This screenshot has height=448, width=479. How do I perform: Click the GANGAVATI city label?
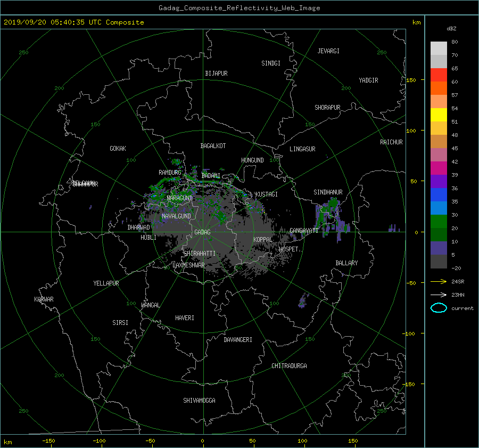pos(304,231)
